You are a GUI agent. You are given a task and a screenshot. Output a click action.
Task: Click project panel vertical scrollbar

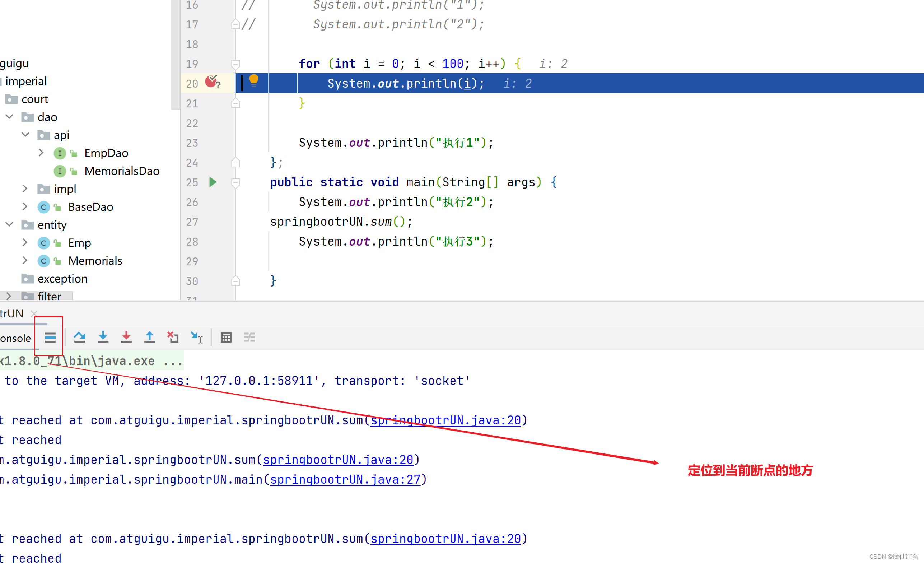click(176, 54)
